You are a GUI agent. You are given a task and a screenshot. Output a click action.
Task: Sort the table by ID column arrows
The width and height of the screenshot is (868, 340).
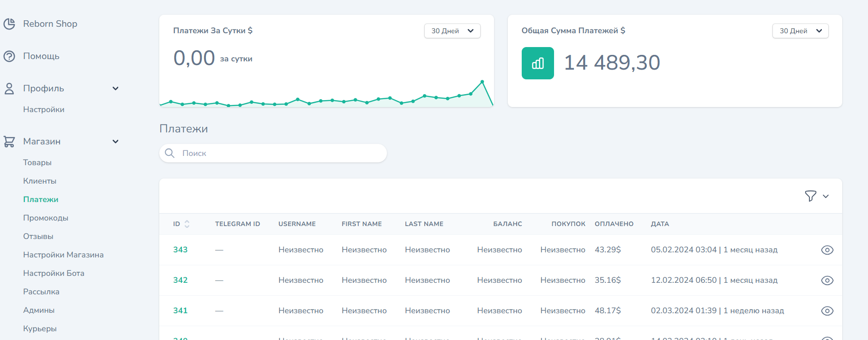(x=187, y=224)
